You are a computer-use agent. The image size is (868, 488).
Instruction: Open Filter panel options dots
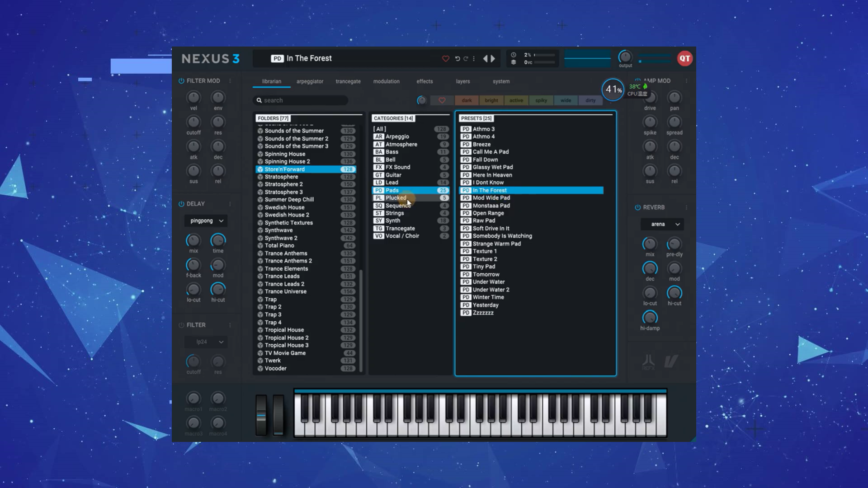pos(230,325)
